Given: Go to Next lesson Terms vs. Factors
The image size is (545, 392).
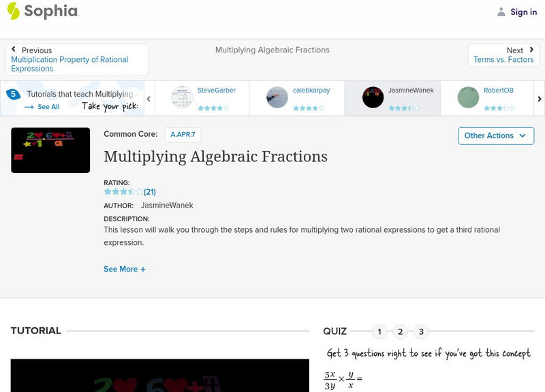Looking at the screenshot, I should (x=503, y=55).
